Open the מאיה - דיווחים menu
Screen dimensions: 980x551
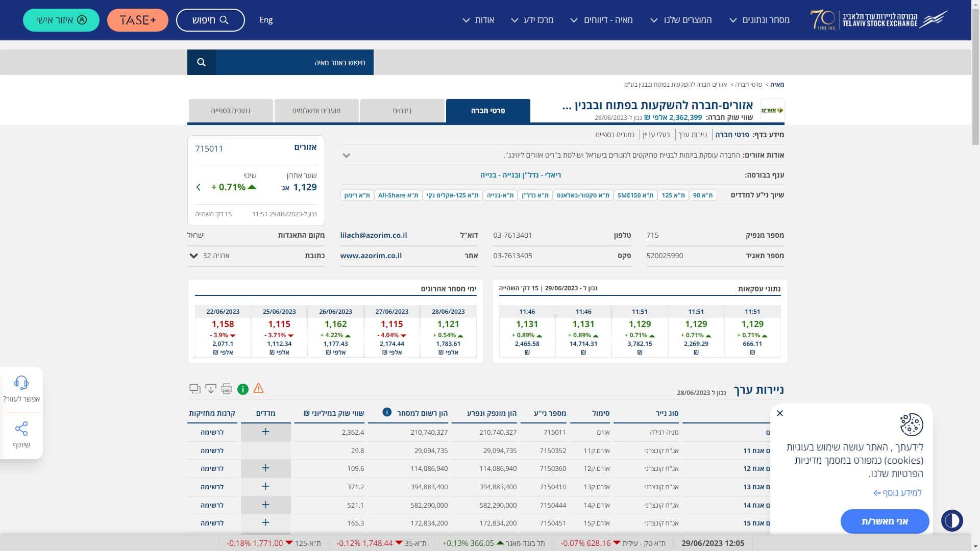coord(601,20)
